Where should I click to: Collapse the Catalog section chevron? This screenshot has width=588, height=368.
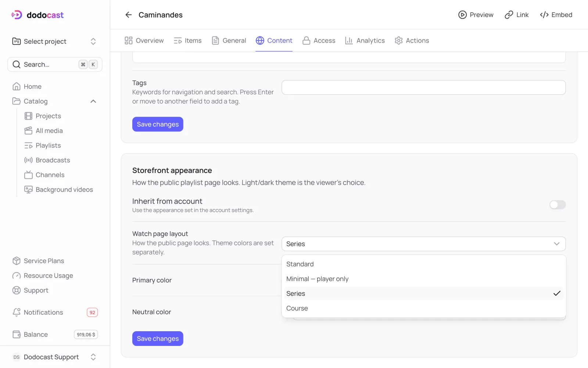(x=93, y=101)
